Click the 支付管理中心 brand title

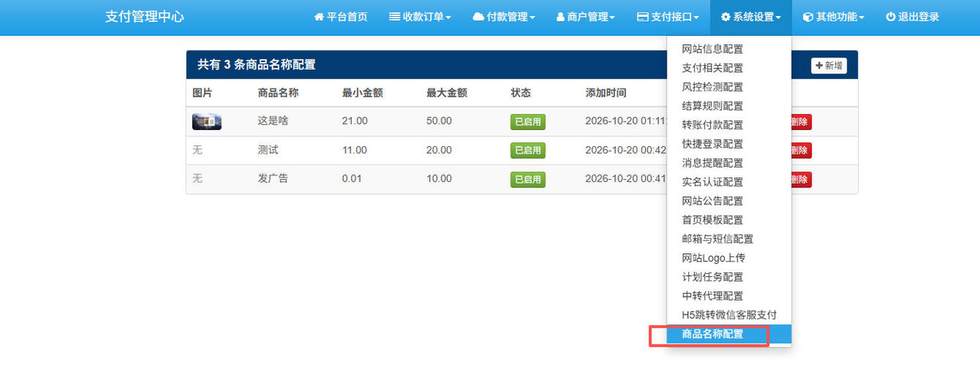[x=145, y=17]
